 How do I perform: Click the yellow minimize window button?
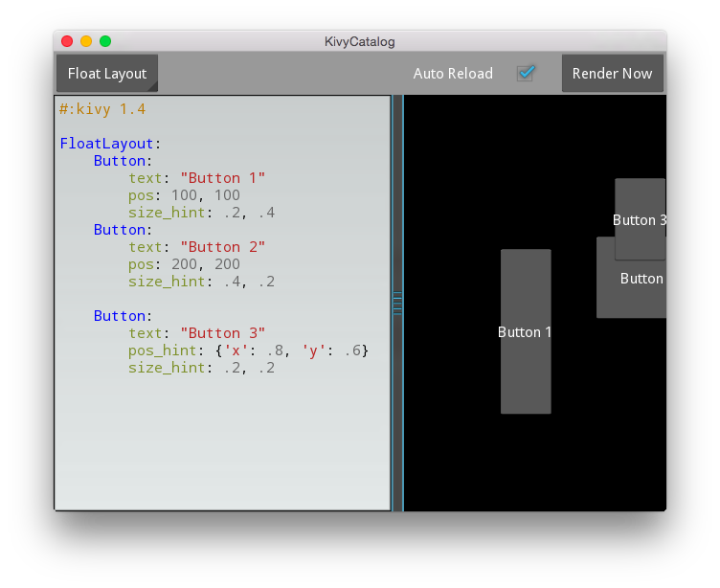[86, 41]
